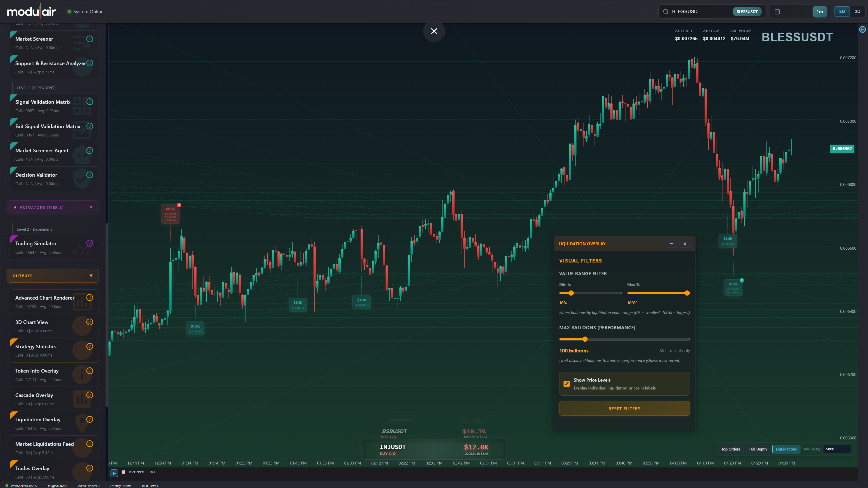
Task: Select the Top Orders tab
Action: click(730, 449)
